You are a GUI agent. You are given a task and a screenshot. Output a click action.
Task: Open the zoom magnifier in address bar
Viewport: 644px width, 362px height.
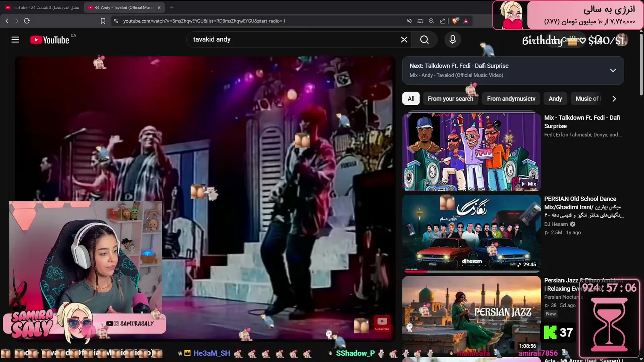pos(431,21)
